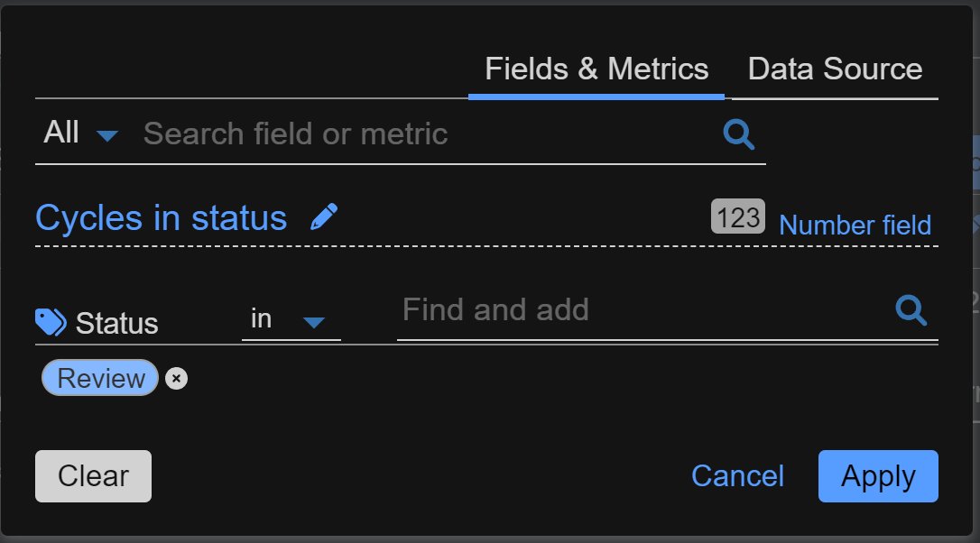980x543 pixels.
Task: Switch to the Fields & Metrics tab
Action: tap(596, 69)
